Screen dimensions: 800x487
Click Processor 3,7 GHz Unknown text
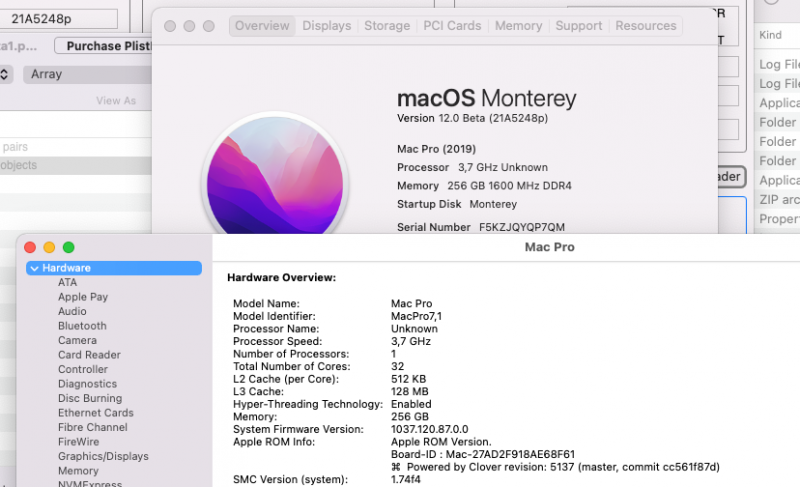point(472,167)
